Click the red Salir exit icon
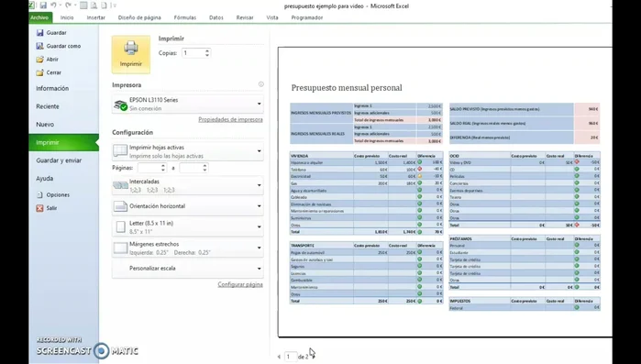This screenshot has width=641, height=364. point(39,208)
